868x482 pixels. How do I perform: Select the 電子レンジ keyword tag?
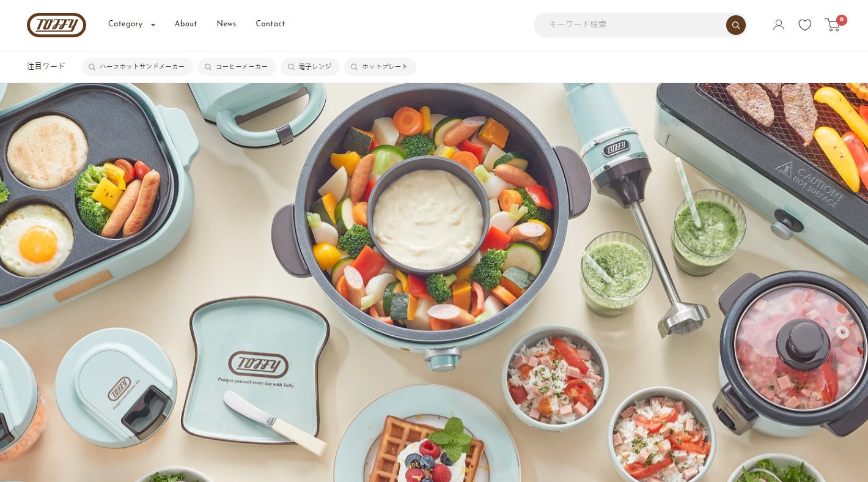310,67
